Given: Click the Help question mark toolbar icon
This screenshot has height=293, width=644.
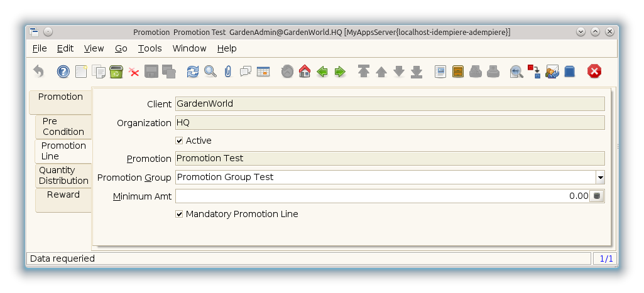Looking at the screenshot, I should pyautogui.click(x=63, y=72).
